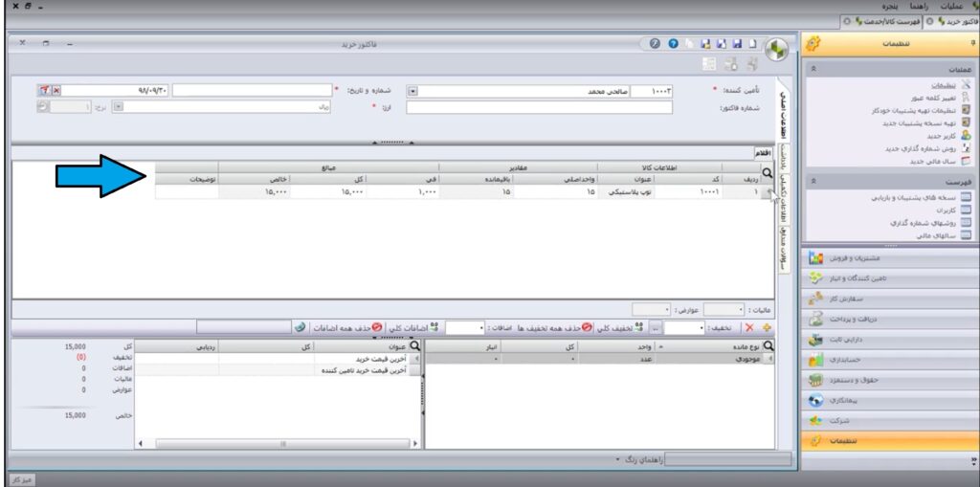Click the ellipsis button next to تخفیف field
Screen dimensions: 980x487
(x=656, y=327)
